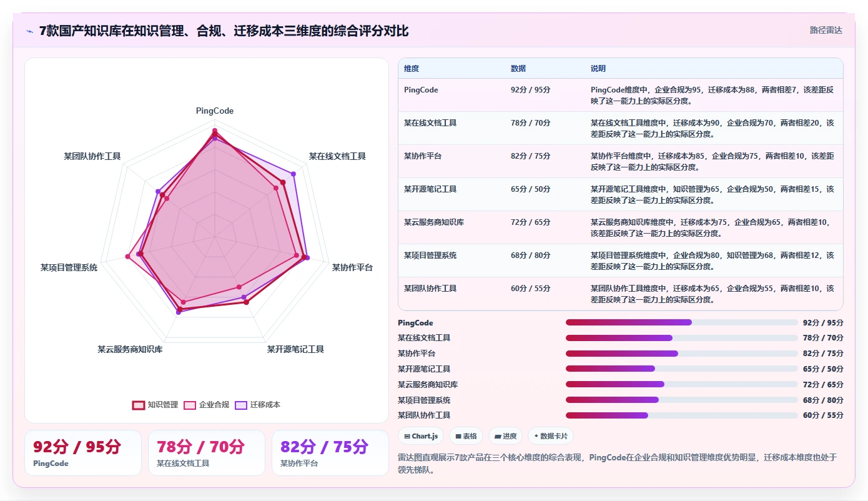
Task: Open the PingCode 92分 / 95分 data card
Action: [x=83, y=453]
